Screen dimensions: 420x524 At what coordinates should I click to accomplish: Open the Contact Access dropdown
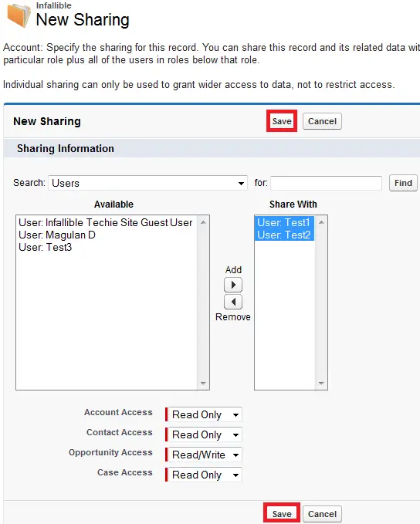point(205,434)
